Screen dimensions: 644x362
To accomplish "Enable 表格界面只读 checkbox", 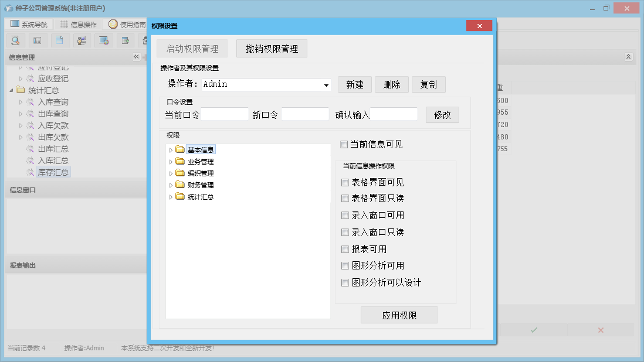I will tap(345, 199).
